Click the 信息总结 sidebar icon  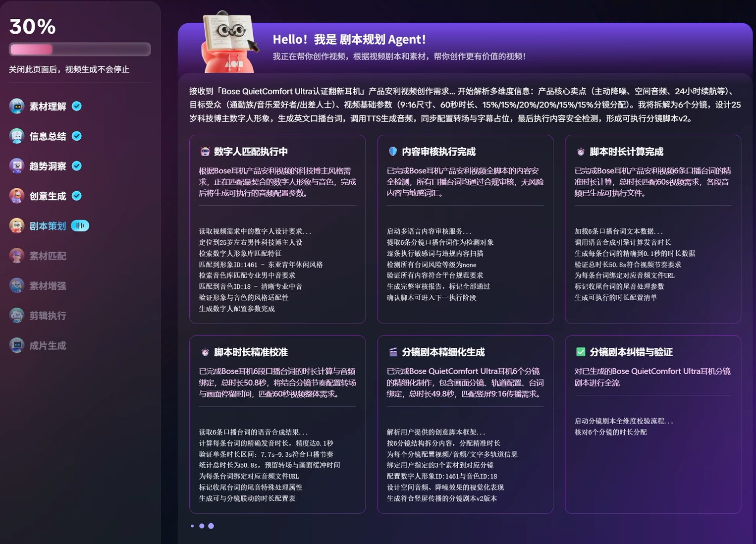point(16,136)
